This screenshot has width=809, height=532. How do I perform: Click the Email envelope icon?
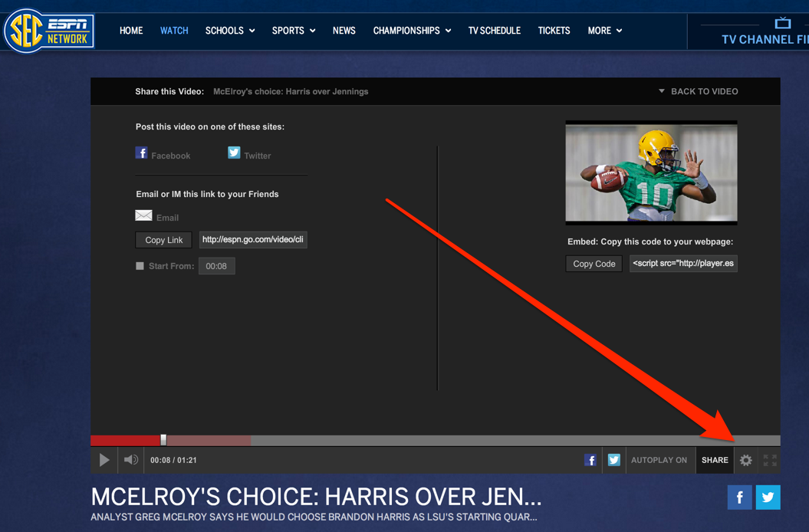click(143, 215)
